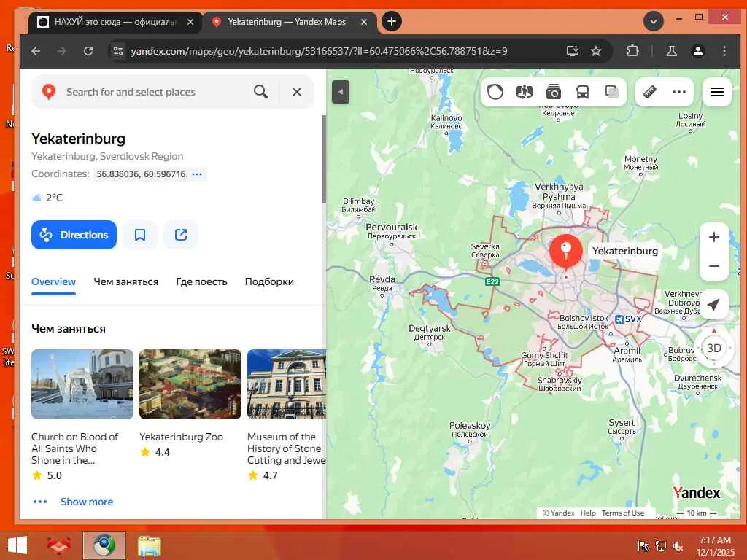Click the magnifier search icon
This screenshot has height=560, width=747.
coord(260,91)
